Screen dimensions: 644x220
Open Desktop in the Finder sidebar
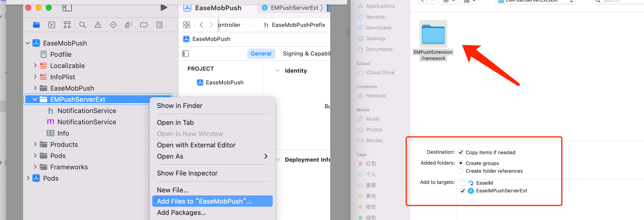coord(371,38)
